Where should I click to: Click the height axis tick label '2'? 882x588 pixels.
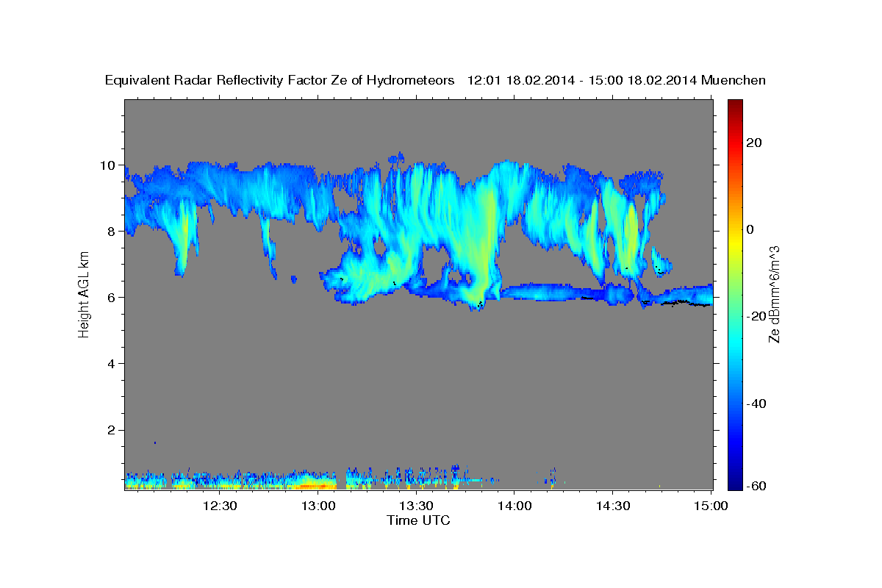tap(112, 430)
